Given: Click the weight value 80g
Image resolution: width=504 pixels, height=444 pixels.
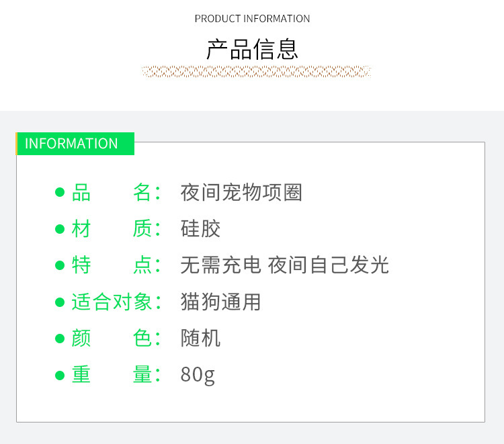Looking at the screenshot, I should pos(198,375).
